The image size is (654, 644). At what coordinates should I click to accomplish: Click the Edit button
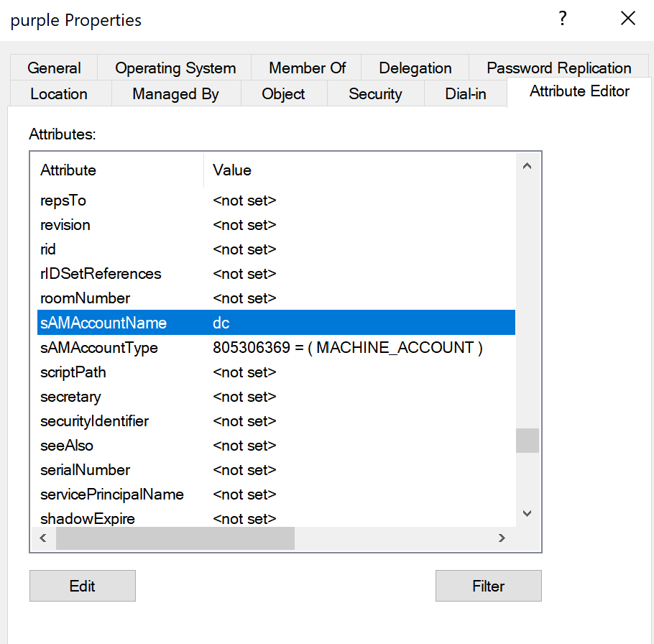(83, 586)
